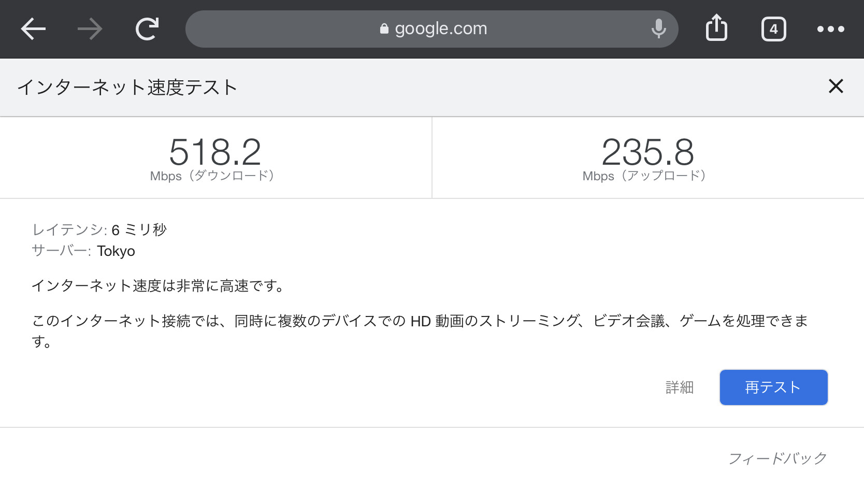The image size is (864, 504).
Task: Go back with the browser back arrow
Action: pos(33,29)
